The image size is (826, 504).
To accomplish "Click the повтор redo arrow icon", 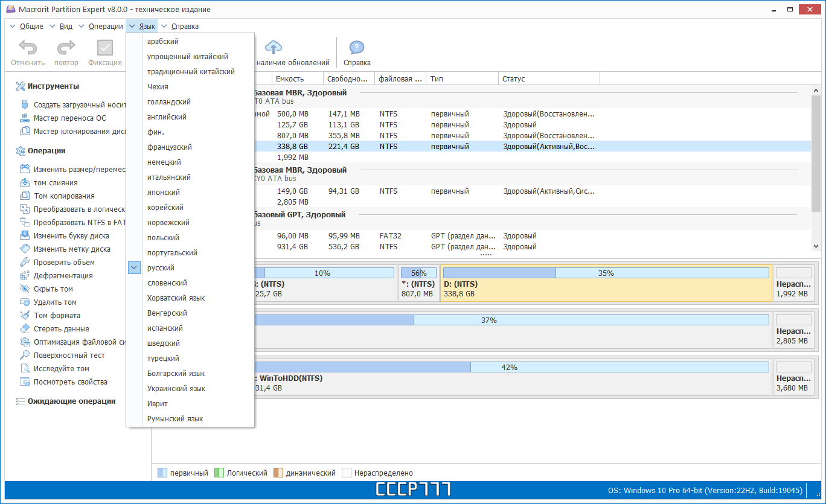I will 66,48.
